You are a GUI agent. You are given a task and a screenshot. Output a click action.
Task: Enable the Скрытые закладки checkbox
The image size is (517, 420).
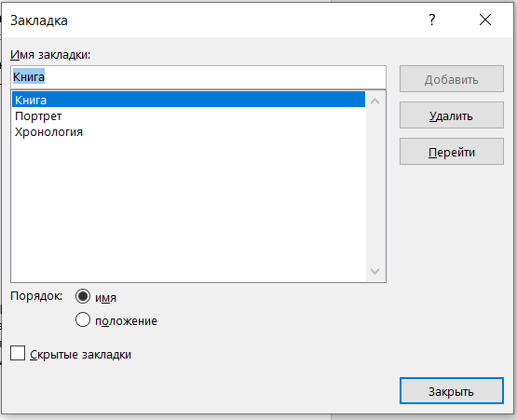point(18,353)
